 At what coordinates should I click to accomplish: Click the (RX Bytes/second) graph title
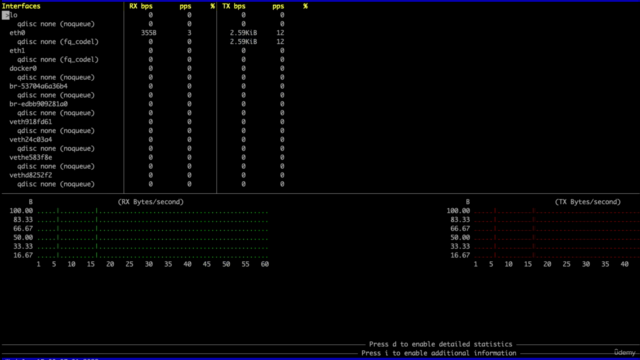[151, 202]
